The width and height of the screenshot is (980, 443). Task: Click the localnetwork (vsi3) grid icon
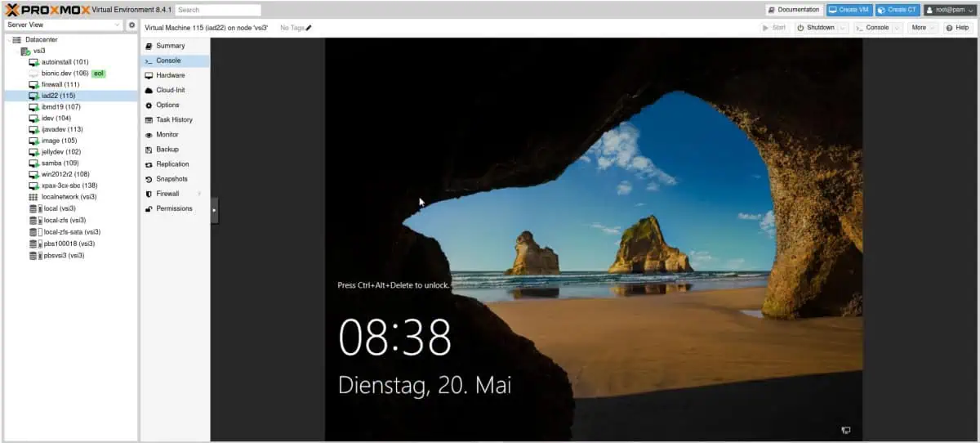point(33,197)
